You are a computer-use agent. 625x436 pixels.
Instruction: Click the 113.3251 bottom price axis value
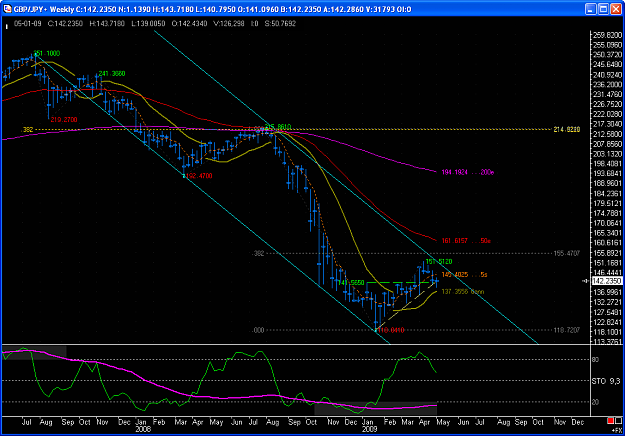(607, 342)
